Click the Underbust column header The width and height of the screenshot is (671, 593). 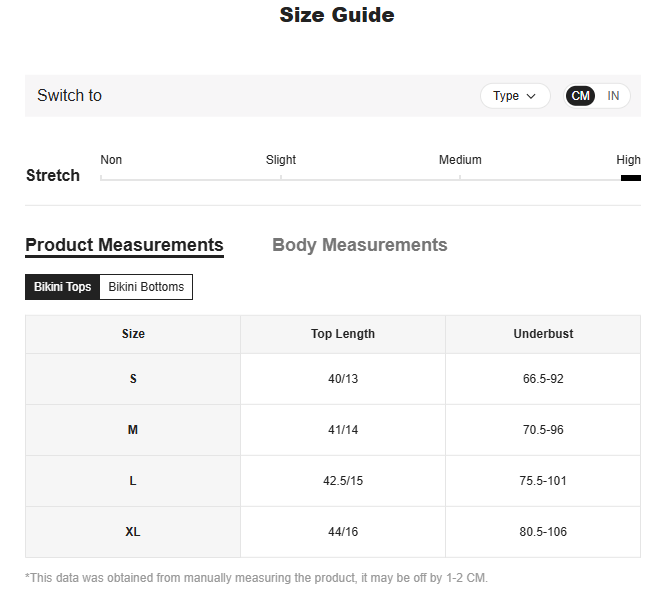tap(543, 334)
